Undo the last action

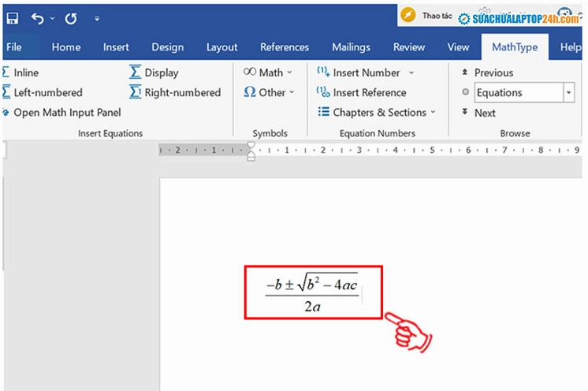38,18
